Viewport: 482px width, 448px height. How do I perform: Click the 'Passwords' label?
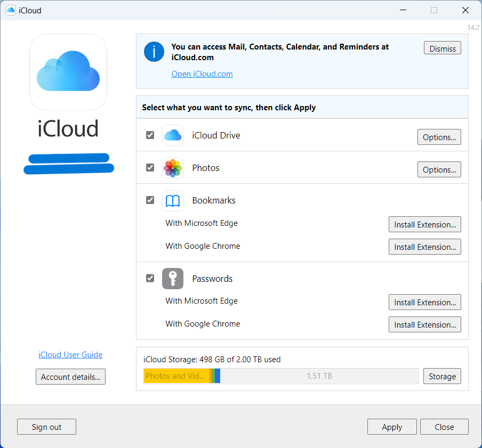tap(212, 279)
